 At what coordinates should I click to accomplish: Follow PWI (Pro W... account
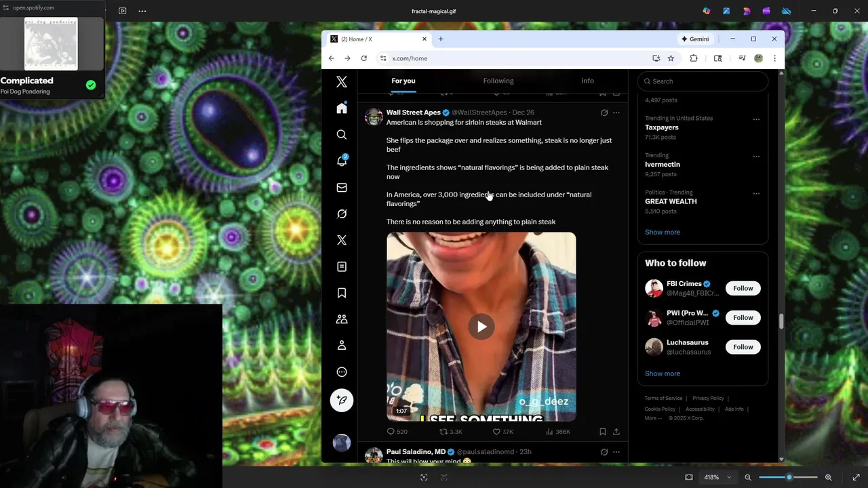[x=743, y=317]
